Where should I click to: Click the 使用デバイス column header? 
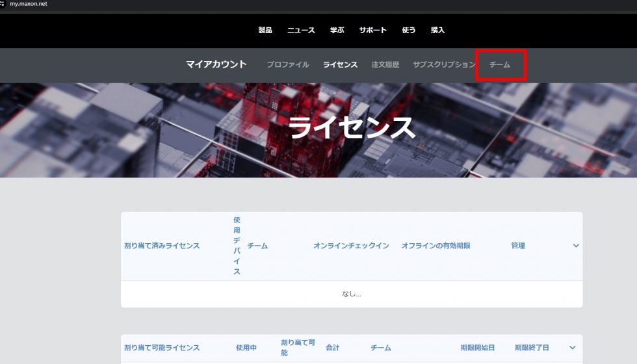point(237,246)
